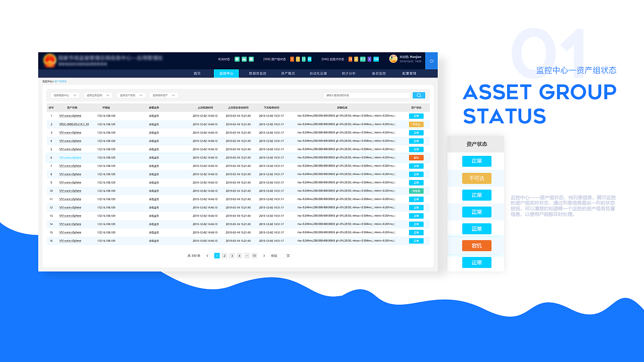Click the national emblem logo
The height and width of the screenshot is (362, 644).
49,61
